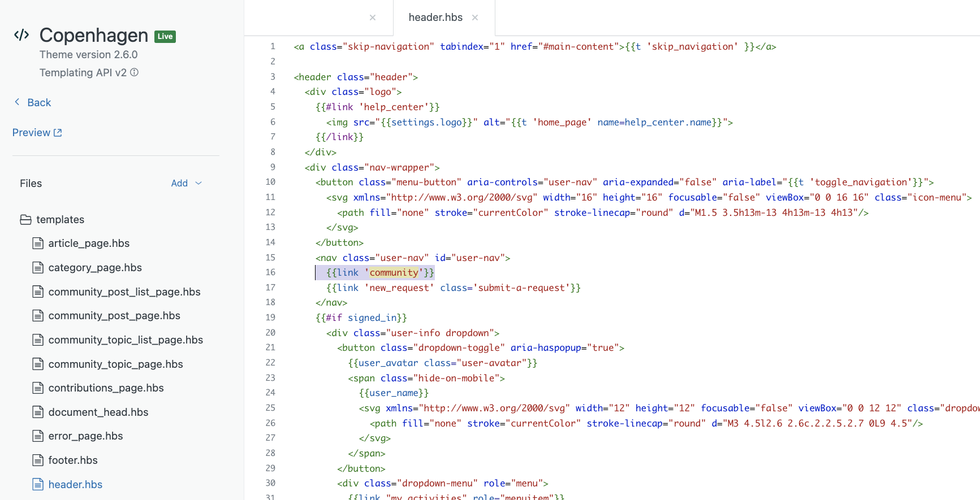Click '</button>' on line 14
Screen dimensions: 980x500
pyautogui.click(x=339, y=243)
